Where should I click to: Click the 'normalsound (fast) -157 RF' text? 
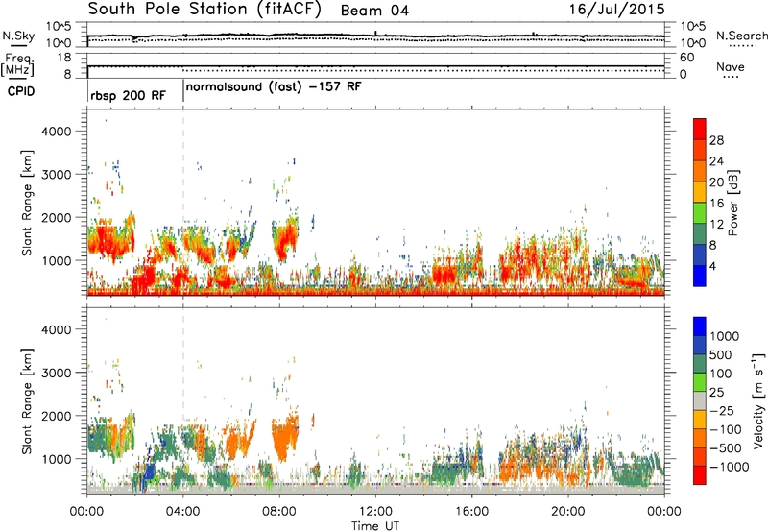[274, 87]
